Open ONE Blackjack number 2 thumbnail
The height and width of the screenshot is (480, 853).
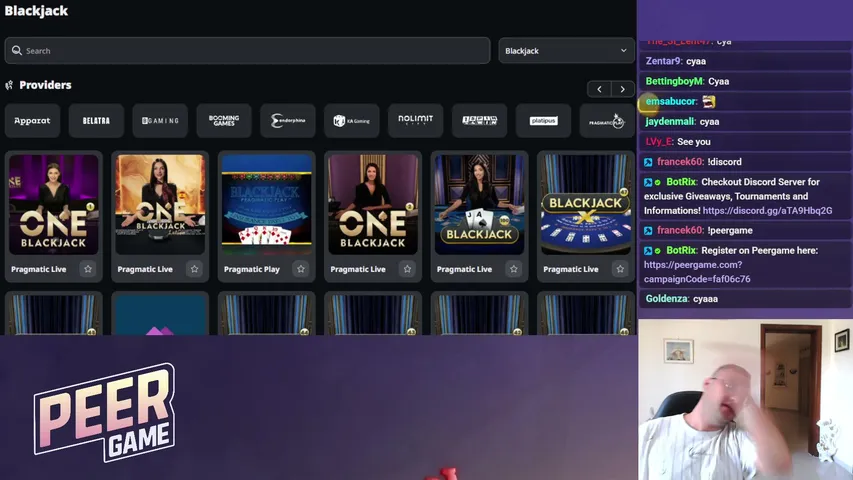click(x=373, y=205)
